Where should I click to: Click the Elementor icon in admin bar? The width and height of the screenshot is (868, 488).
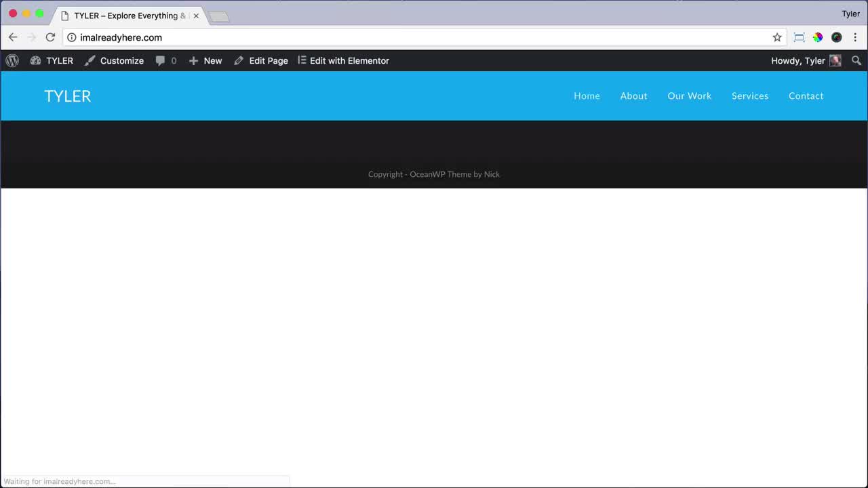[x=302, y=60]
